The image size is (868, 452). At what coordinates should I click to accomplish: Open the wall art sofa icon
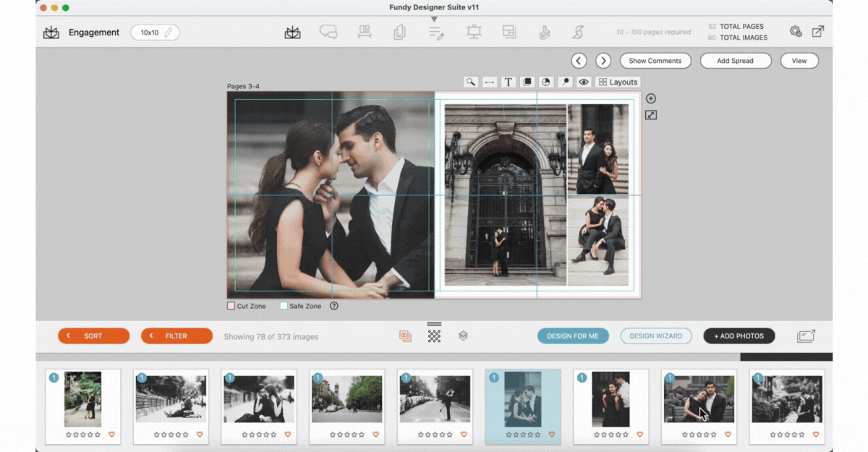coord(365,32)
